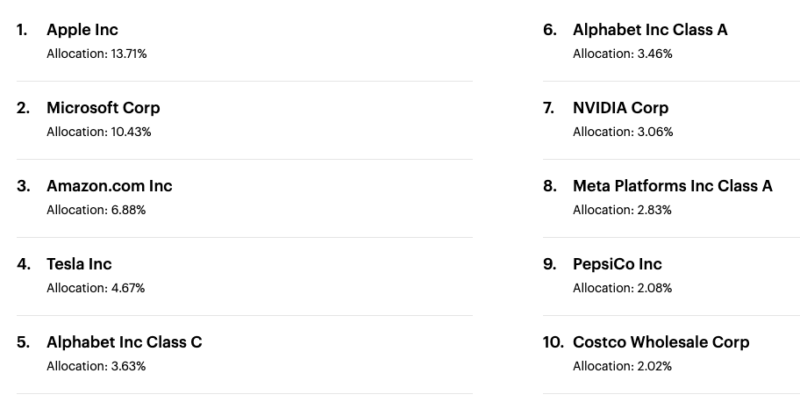Open the PepsiCo Inc entry
The height and width of the screenshot is (402, 800).
pos(617,264)
